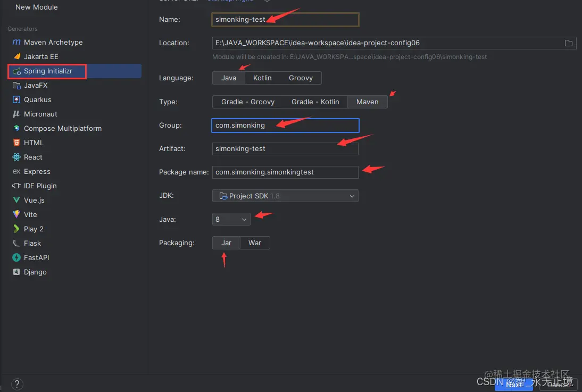Click the Vite logo icon
Image resolution: width=582 pixels, height=392 pixels.
point(16,214)
